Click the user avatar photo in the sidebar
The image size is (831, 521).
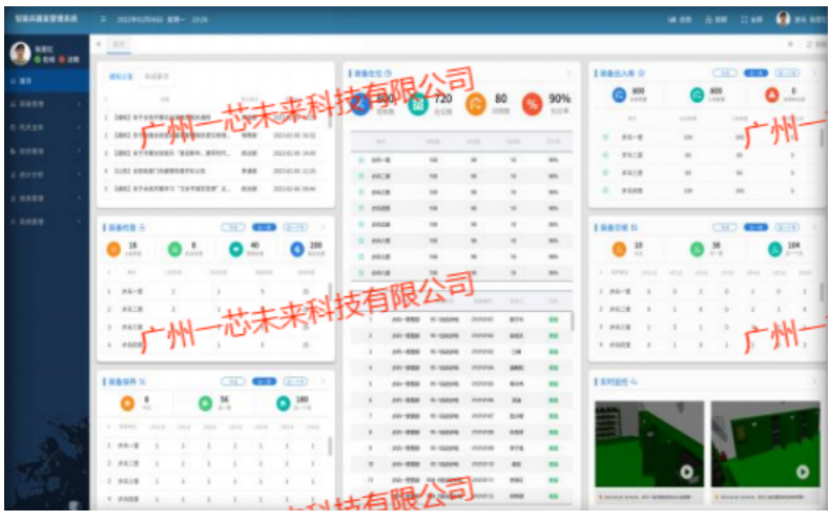tap(20, 54)
